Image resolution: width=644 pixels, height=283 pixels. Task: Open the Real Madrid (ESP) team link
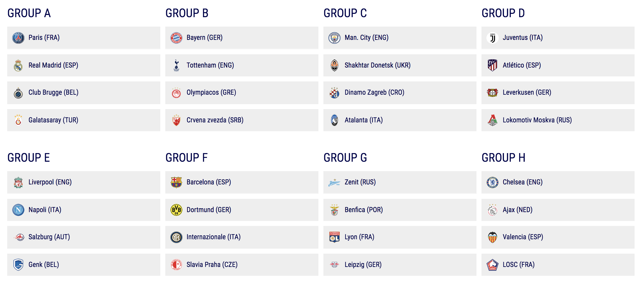tap(53, 65)
